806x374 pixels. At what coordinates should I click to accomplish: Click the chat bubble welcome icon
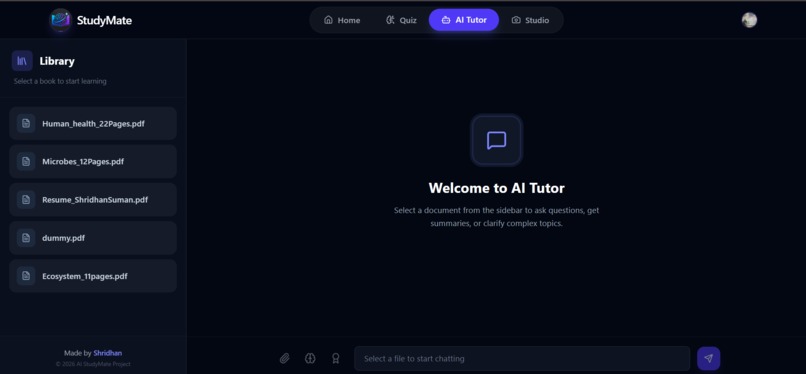click(497, 140)
